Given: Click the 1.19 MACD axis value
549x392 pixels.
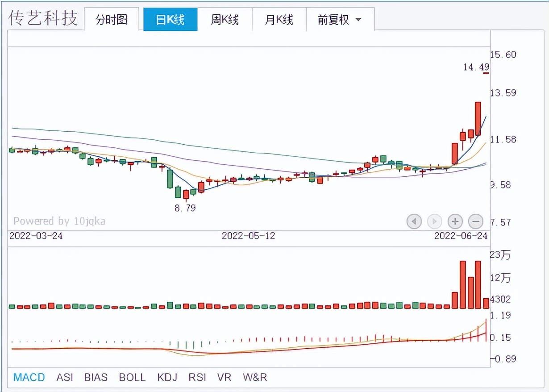Looking at the screenshot, I should [x=500, y=316].
